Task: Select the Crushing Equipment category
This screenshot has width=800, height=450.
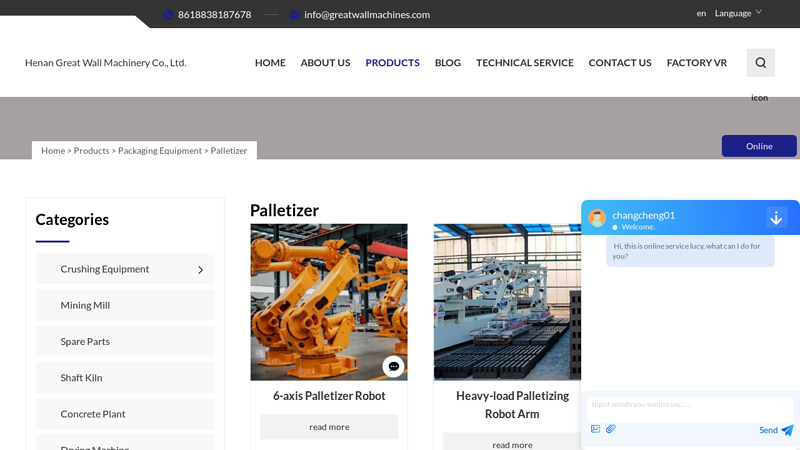Action: point(125,269)
